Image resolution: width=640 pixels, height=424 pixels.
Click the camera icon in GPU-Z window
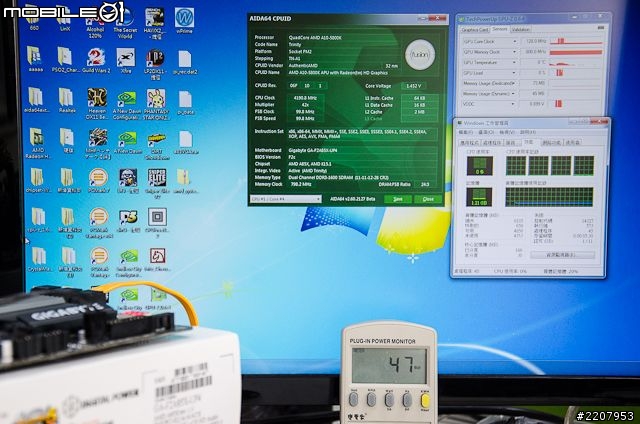coord(600,28)
